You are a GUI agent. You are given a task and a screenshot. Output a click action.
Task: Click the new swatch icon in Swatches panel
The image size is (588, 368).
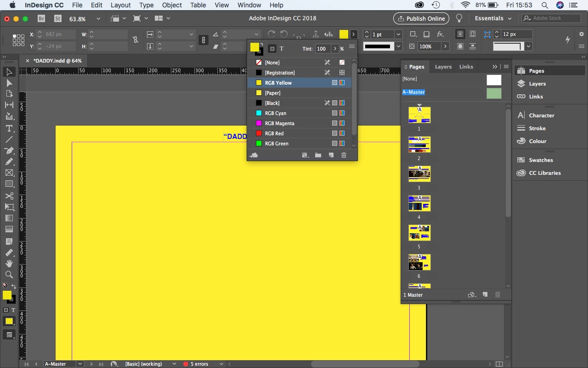pyautogui.click(x=331, y=155)
